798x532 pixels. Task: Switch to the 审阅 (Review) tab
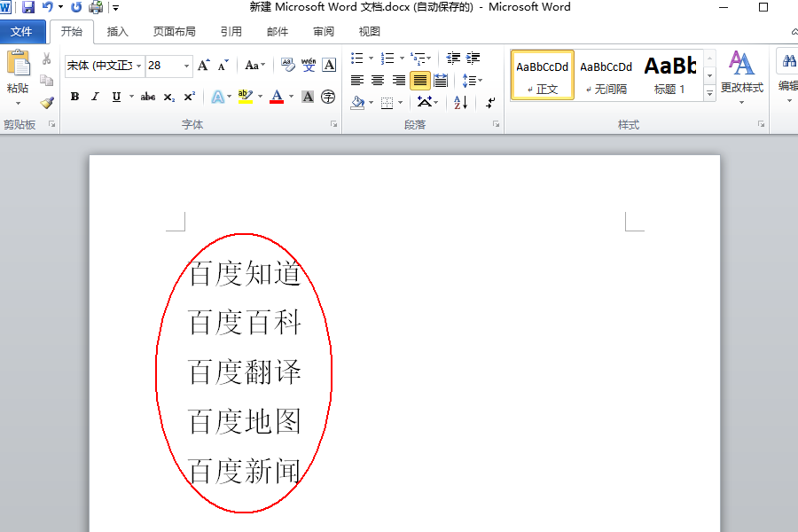324,32
